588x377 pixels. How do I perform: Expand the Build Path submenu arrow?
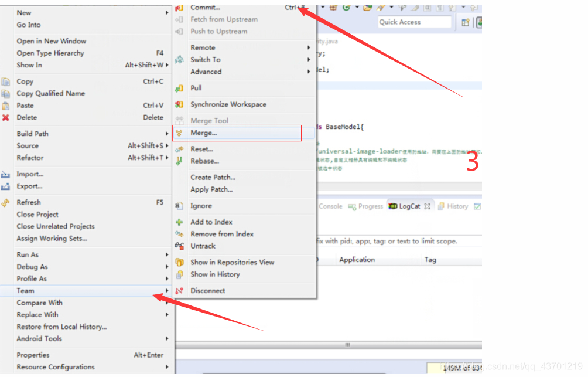[x=167, y=134]
